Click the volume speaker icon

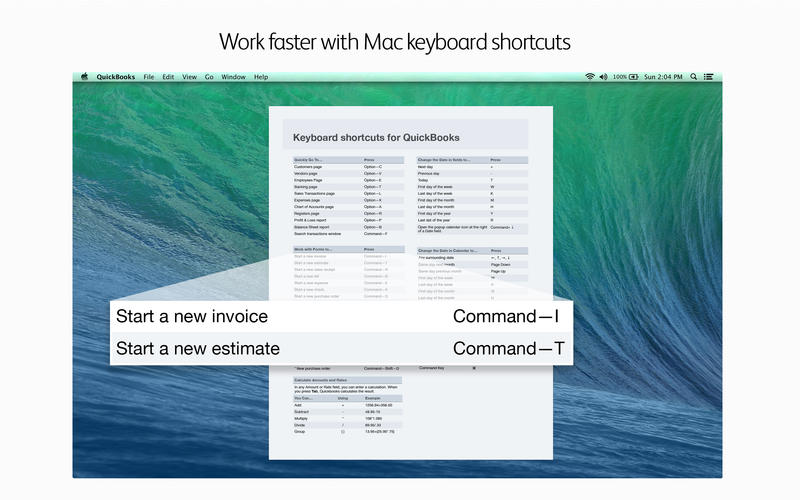point(604,77)
